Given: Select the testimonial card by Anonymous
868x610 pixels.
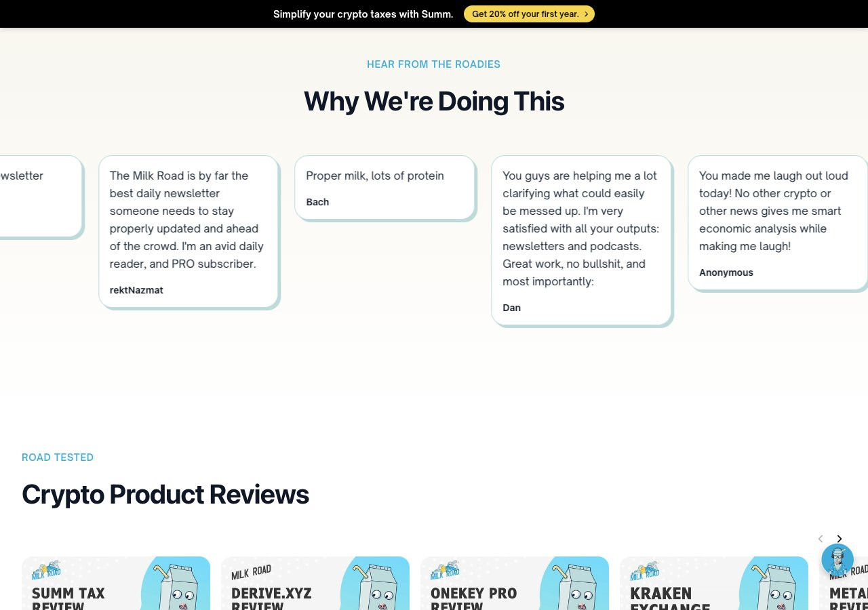Looking at the screenshot, I should [x=778, y=224].
